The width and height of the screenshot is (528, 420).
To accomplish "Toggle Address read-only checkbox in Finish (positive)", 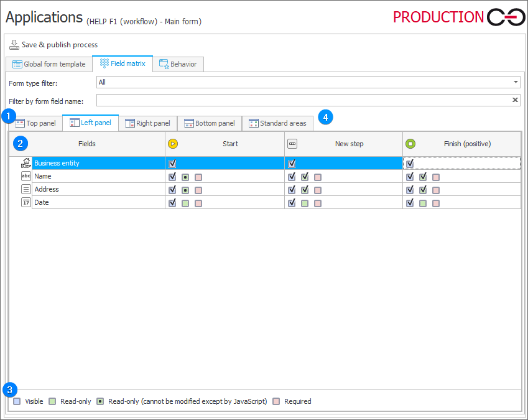I will (x=423, y=190).
